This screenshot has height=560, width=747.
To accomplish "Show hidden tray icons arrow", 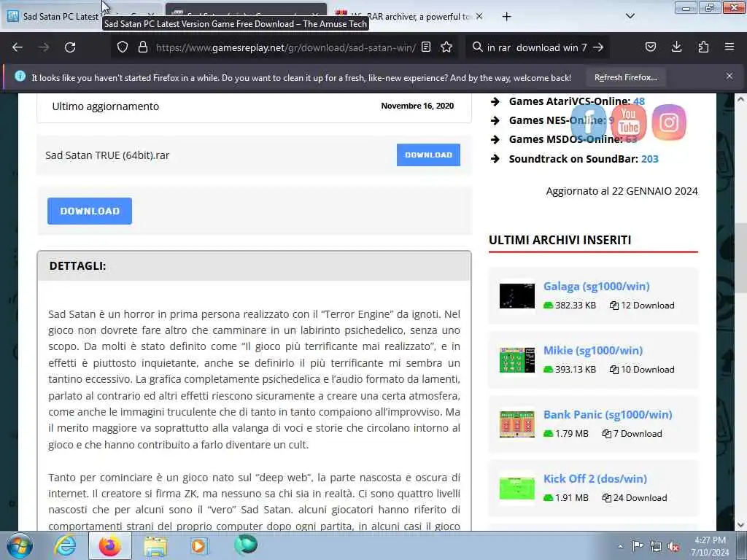I will [620, 546].
